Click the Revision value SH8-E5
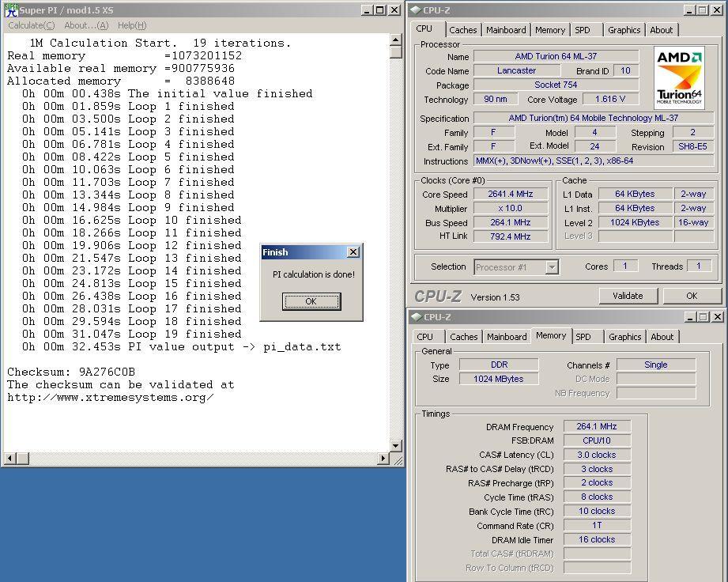The width and height of the screenshot is (728, 582). click(x=692, y=147)
